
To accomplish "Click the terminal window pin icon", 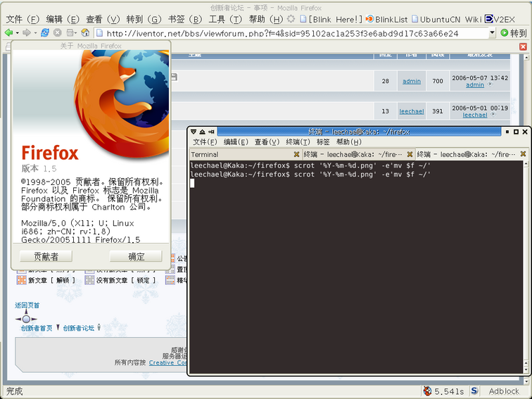I will 211,132.
